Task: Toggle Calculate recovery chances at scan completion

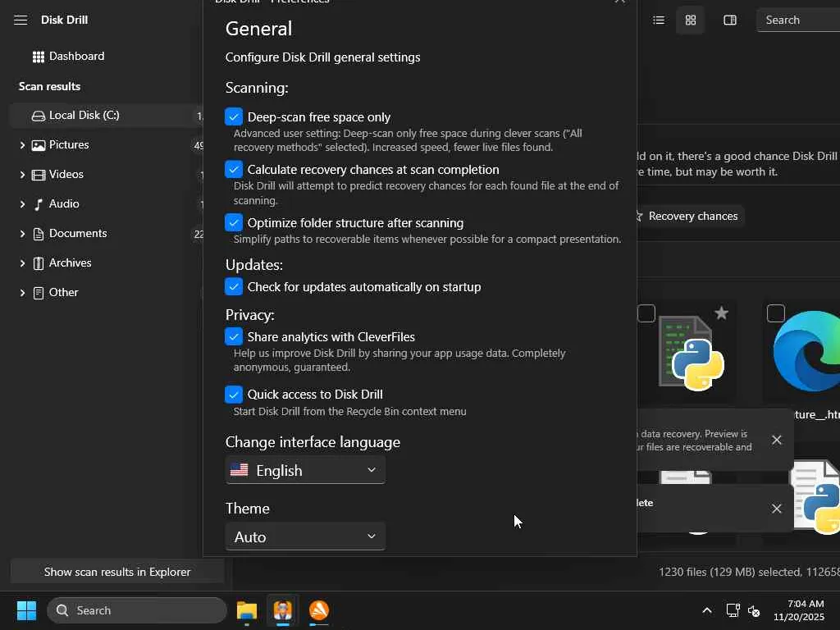Action: point(234,169)
